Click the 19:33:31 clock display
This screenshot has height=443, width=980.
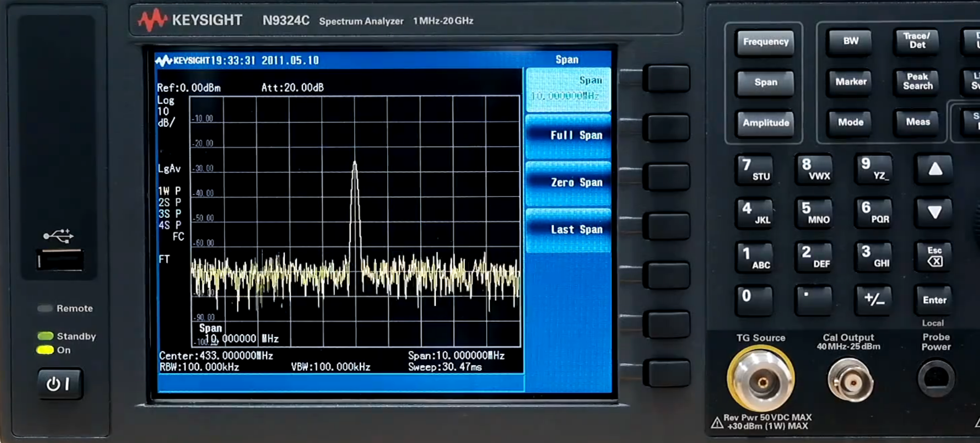pyautogui.click(x=233, y=61)
